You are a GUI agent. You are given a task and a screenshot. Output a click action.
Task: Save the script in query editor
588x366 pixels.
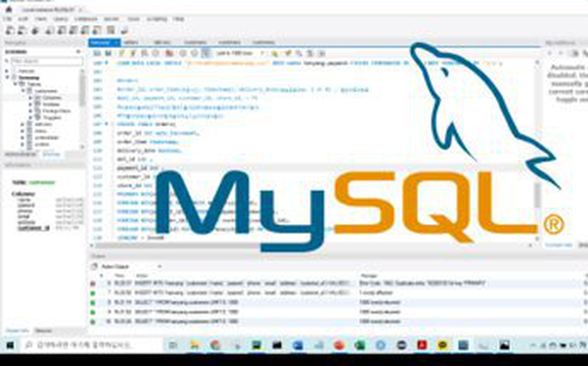tap(108, 53)
